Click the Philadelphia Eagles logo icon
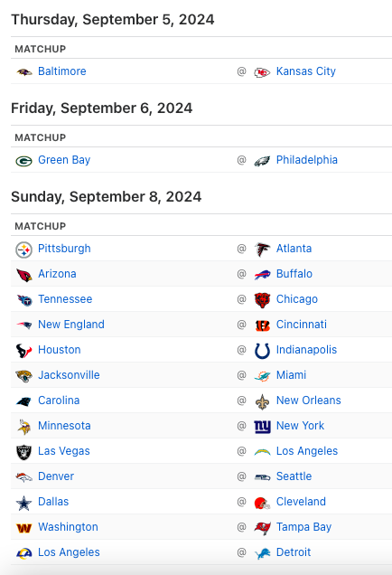392x575 pixels. (262, 160)
